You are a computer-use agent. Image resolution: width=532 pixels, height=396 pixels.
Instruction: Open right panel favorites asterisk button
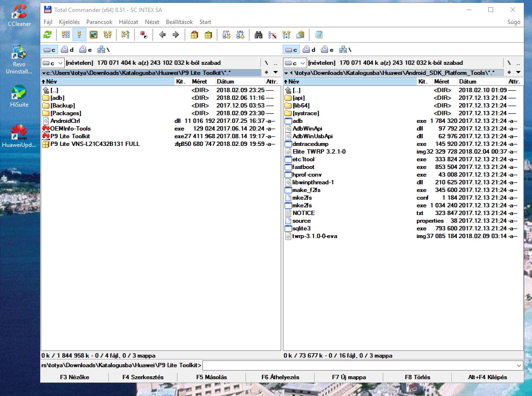point(509,72)
